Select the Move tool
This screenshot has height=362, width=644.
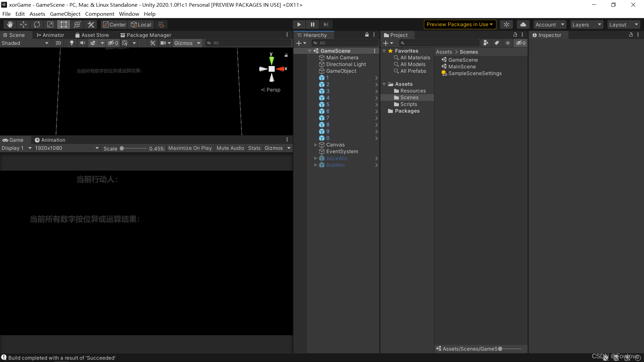tap(23, 24)
